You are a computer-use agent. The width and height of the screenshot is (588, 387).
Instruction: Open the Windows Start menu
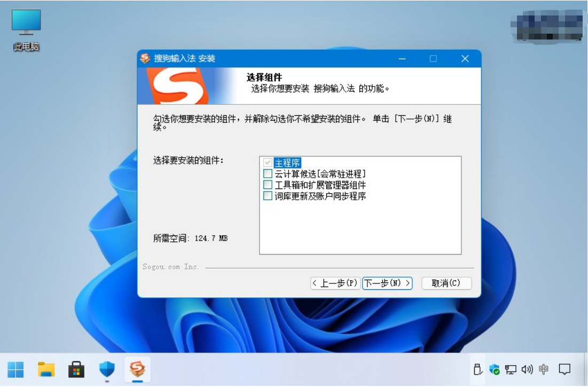pos(15,370)
